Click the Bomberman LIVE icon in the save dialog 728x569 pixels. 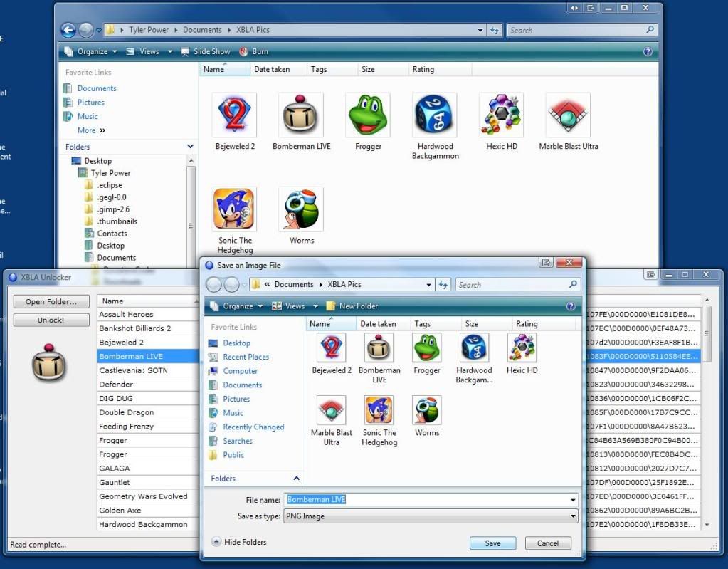[379, 348]
